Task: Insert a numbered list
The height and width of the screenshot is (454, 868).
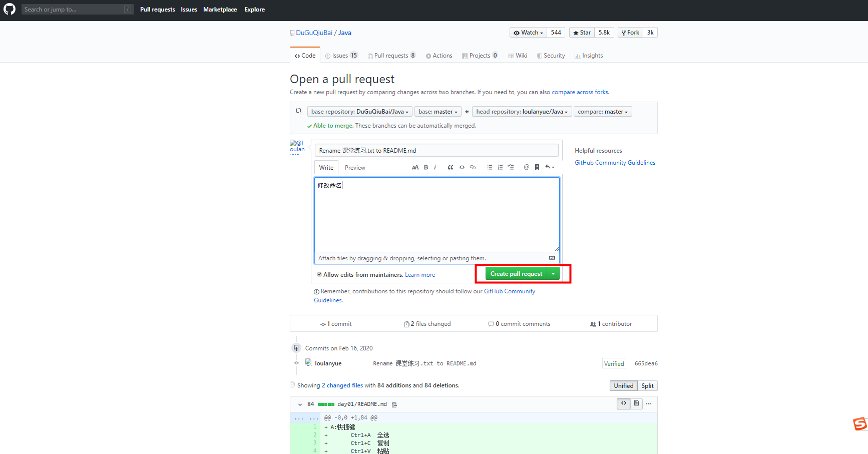Action: (x=500, y=167)
